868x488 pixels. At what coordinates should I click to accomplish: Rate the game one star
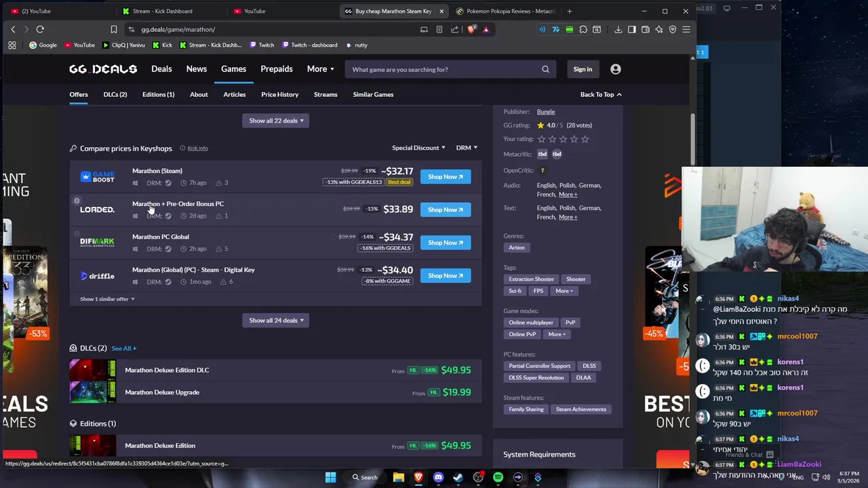click(x=541, y=139)
